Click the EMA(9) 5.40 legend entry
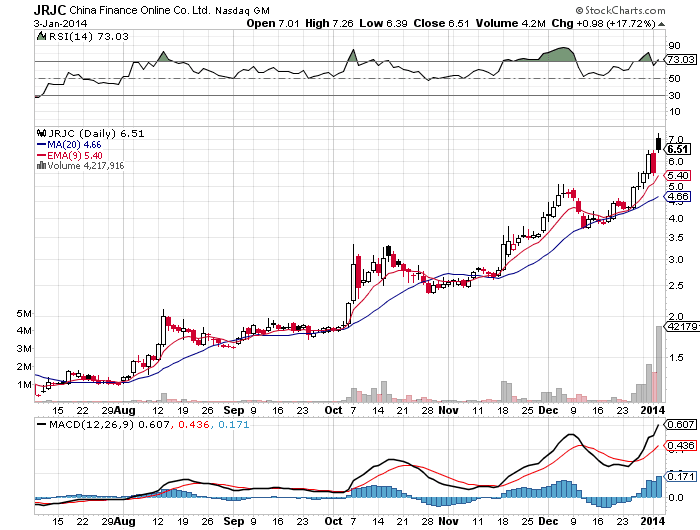 click(x=75, y=155)
